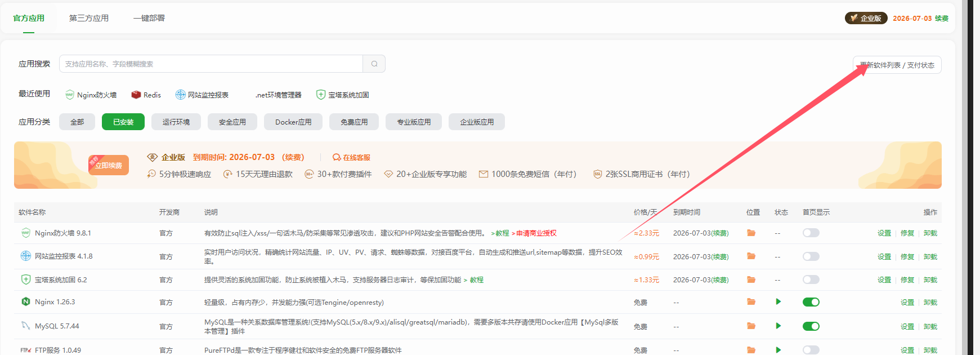Click the FTP服务 running status icon
980x355 pixels.
[x=778, y=350]
